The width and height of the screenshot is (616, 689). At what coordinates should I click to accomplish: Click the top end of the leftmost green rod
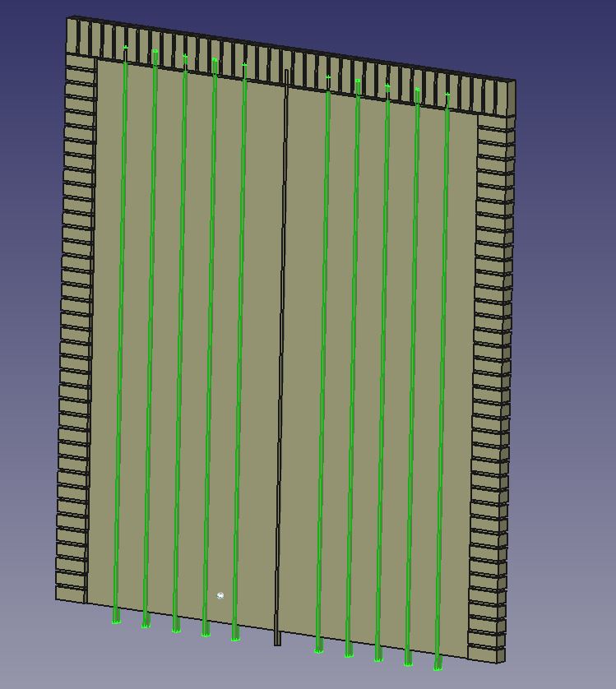(126, 49)
